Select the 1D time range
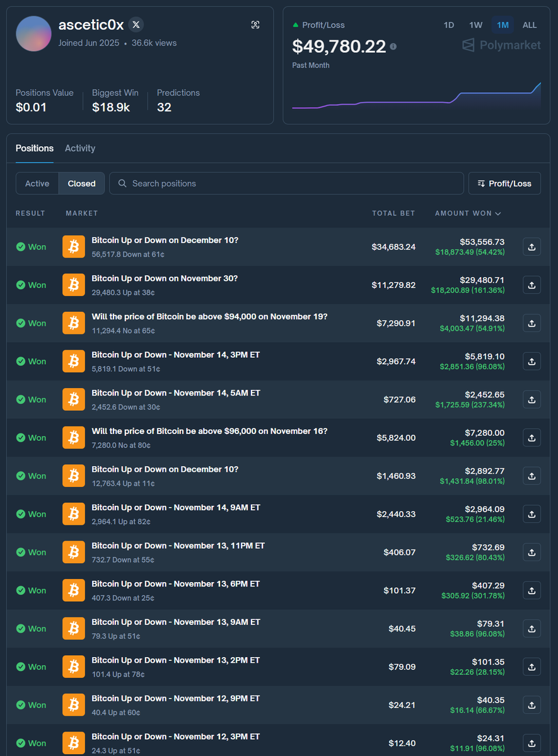Image resolution: width=558 pixels, height=756 pixels. coord(449,25)
